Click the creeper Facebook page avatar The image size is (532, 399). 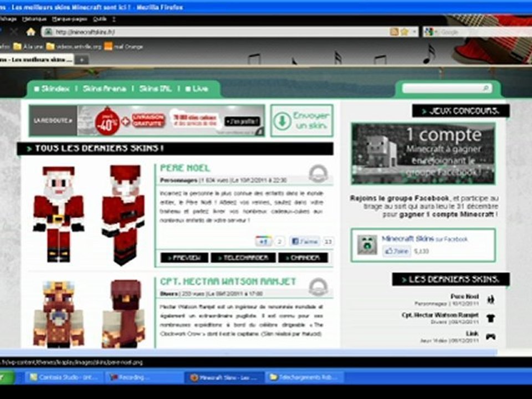[367, 245]
